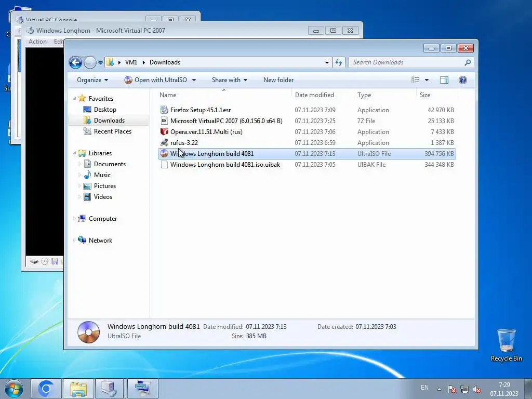Open the Windows Start button

coord(14,389)
